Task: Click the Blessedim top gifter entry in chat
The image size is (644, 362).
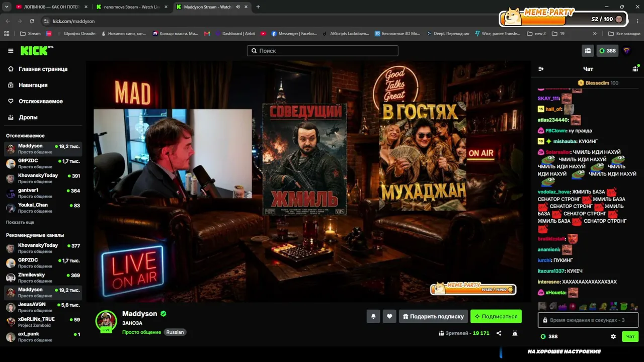Action: tap(598, 83)
